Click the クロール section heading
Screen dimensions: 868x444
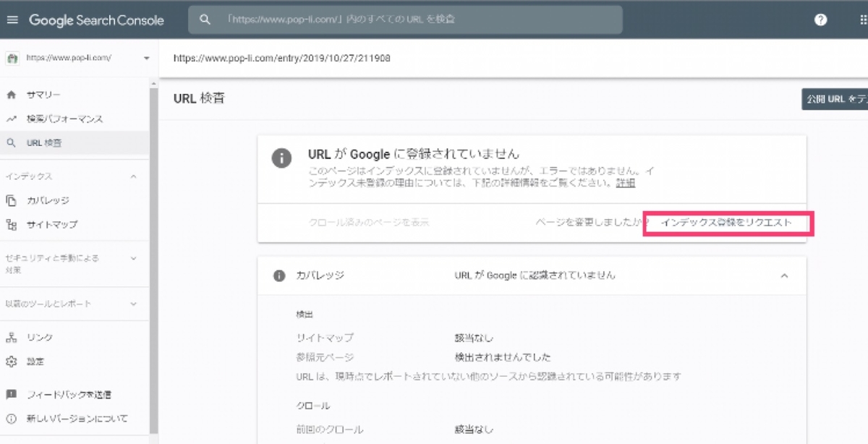pos(313,406)
